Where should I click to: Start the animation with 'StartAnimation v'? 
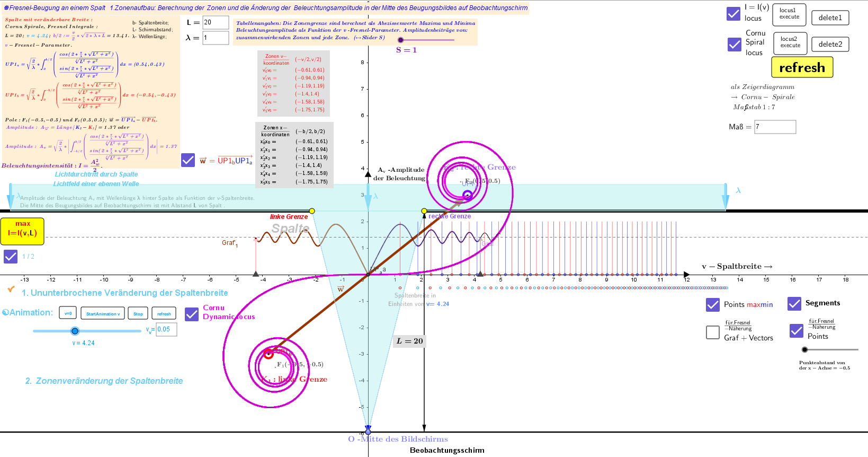[x=103, y=313]
